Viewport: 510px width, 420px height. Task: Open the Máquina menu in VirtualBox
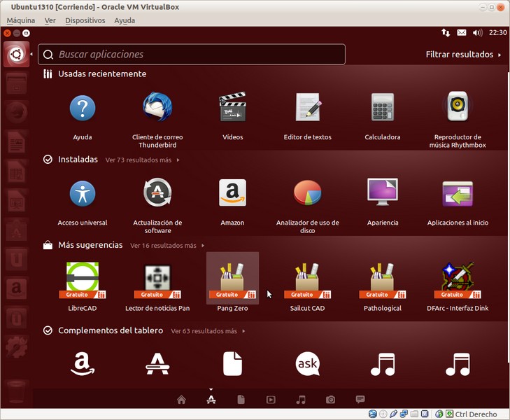pyautogui.click(x=20, y=20)
